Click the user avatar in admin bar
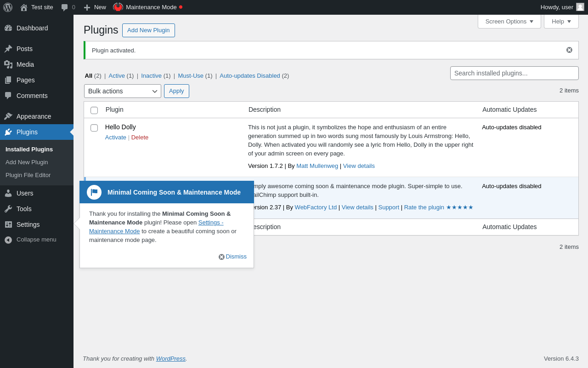The image size is (588, 368). (x=580, y=7)
